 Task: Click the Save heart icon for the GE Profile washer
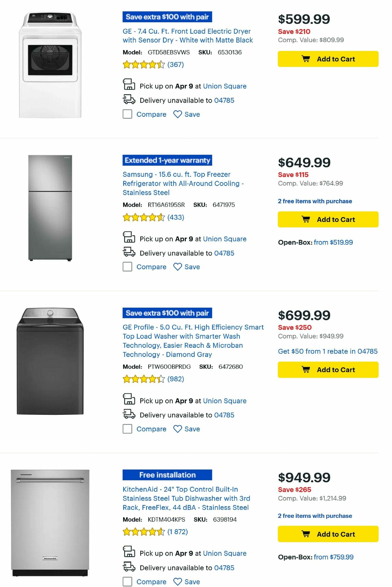(177, 429)
